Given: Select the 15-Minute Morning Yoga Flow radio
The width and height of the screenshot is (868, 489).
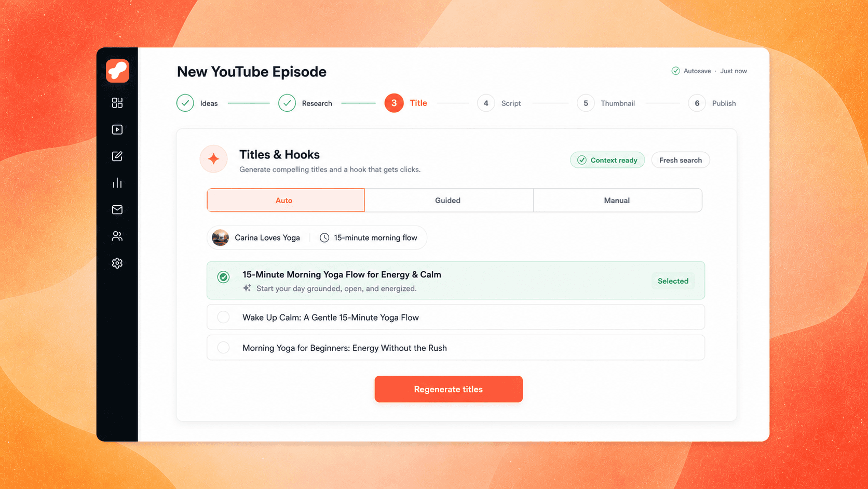Looking at the screenshot, I should pyautogui.click(x=224, y=277).
